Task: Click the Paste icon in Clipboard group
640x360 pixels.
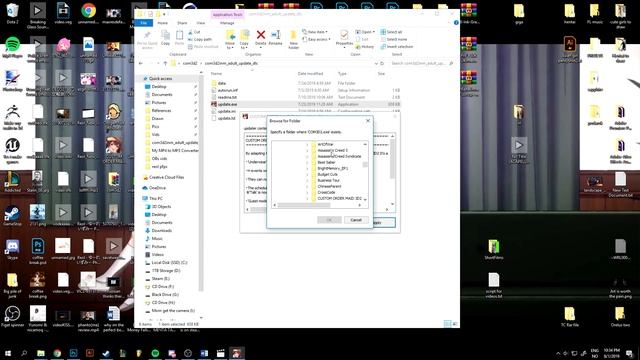Action: [x=179, y=35]
